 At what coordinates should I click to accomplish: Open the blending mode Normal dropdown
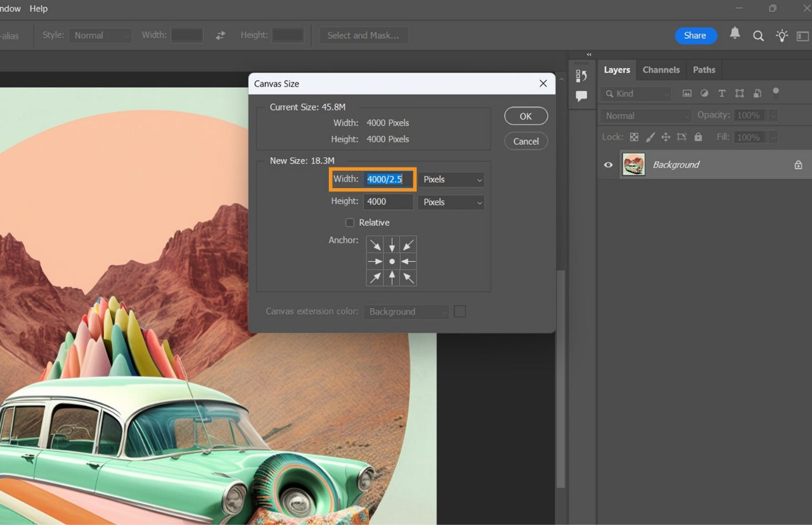click(x=644, y=115)
